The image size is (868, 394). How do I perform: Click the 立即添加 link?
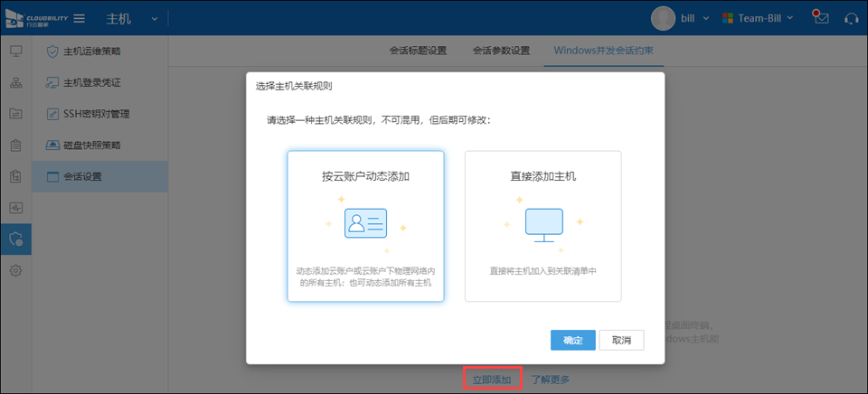[492, 380]
